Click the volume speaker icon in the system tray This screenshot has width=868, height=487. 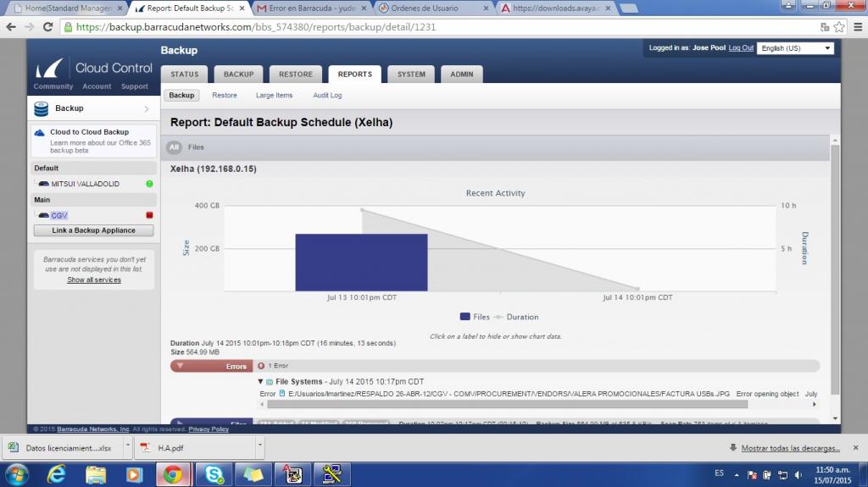[x=798, y=475]
